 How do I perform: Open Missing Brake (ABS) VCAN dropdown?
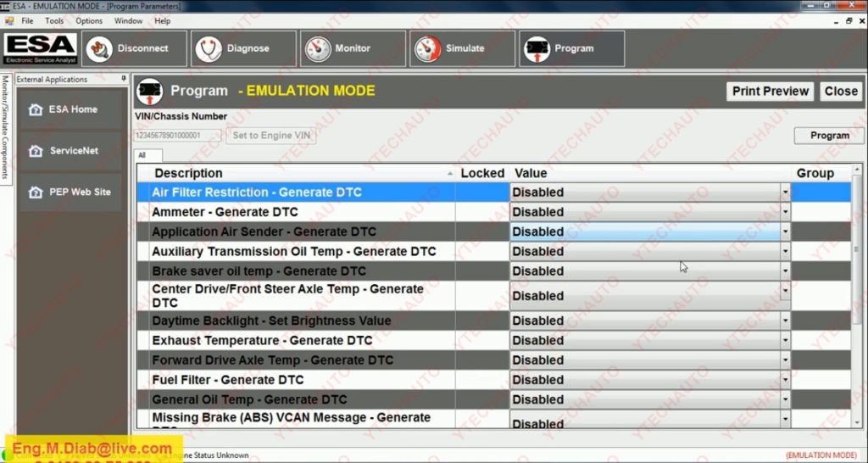[785, 419]
